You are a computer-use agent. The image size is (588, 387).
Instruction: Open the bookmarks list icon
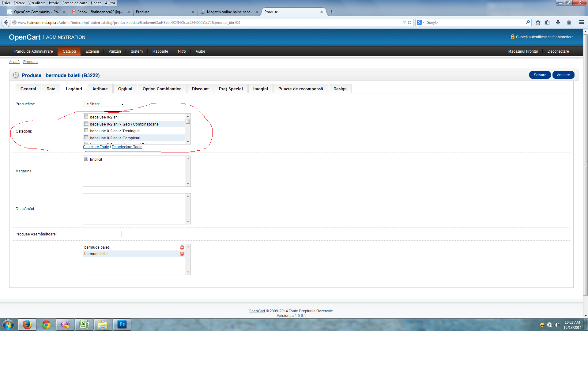point(547,22)
